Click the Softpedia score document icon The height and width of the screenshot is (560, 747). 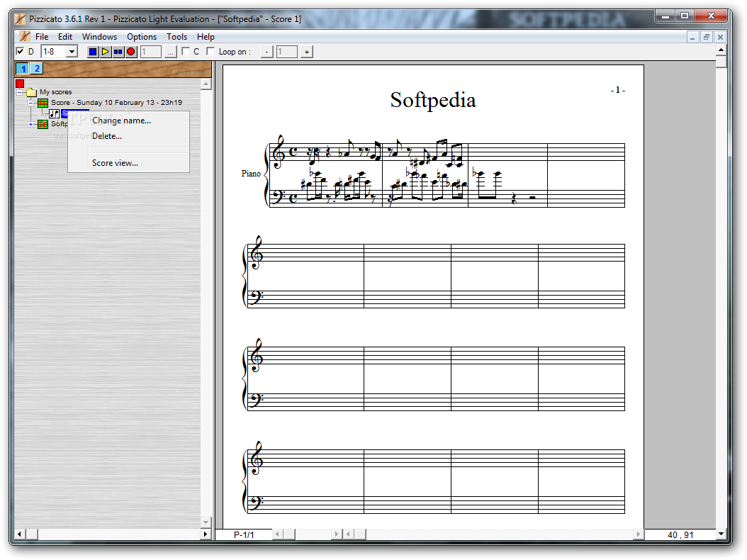coord(43,124)
